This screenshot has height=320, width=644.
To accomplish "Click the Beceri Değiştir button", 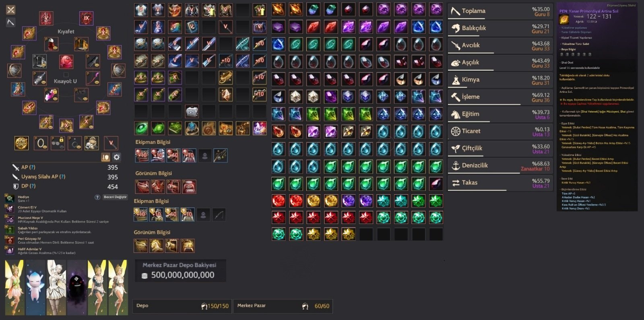I will [115, 197].
